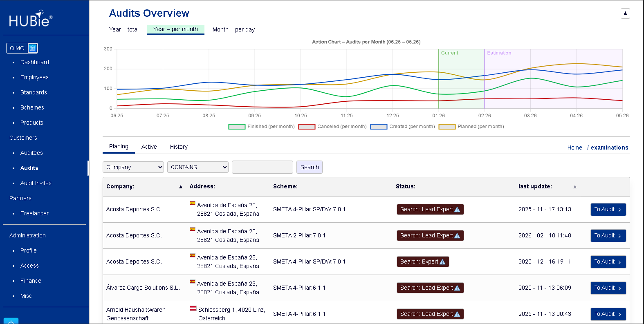This screenshot has height=324, width=644.
Task: Open the History tab
Action: click(179, 147)
